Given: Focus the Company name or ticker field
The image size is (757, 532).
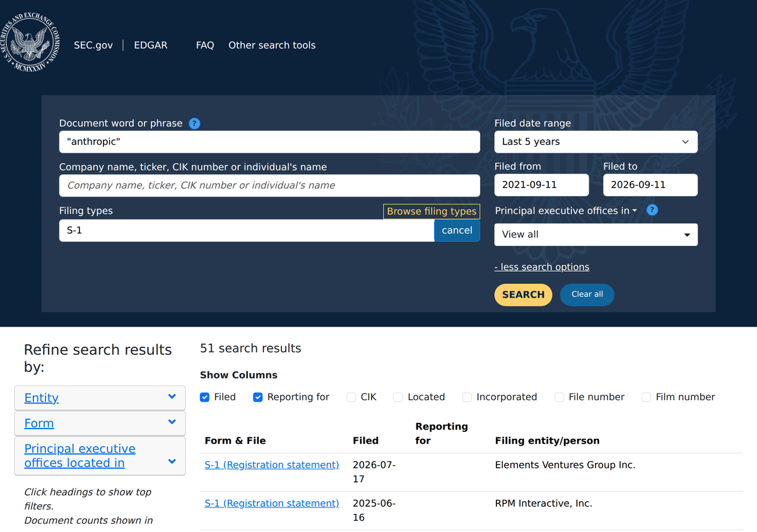Looking at the screenshot, I should (x=269, y=185).
